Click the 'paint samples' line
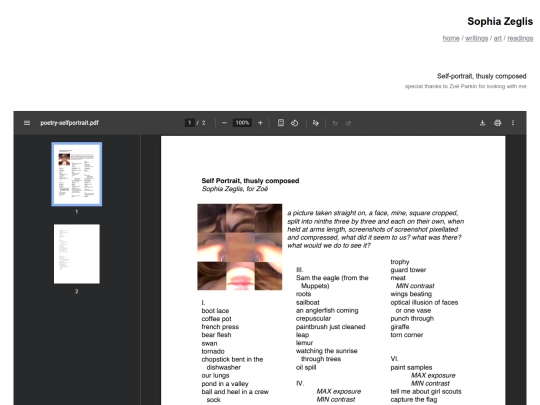Viewport: 540px width, 405px height. (411, 367)
